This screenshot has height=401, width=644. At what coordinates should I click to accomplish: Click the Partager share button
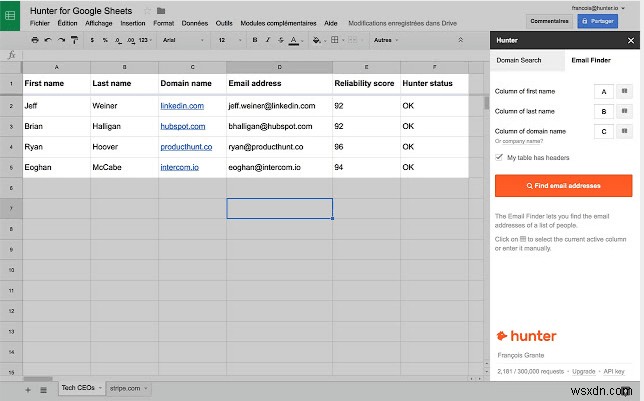(598, 21)
